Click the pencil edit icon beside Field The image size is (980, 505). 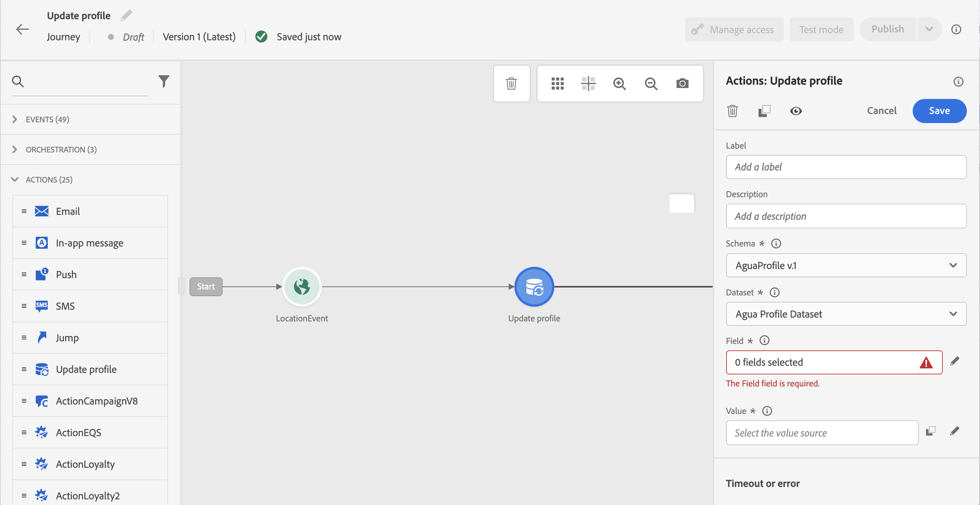click(954, 361)
